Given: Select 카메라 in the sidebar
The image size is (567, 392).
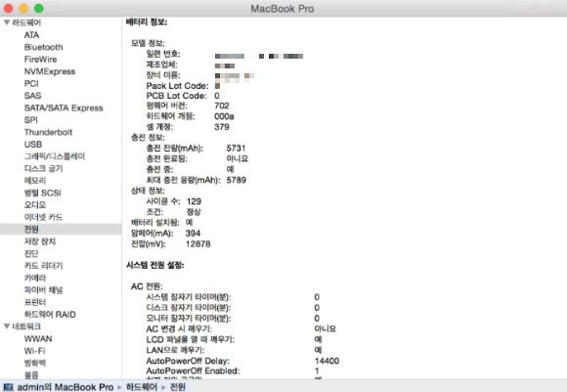Looking at the screenshot, I should click(35, 278).
